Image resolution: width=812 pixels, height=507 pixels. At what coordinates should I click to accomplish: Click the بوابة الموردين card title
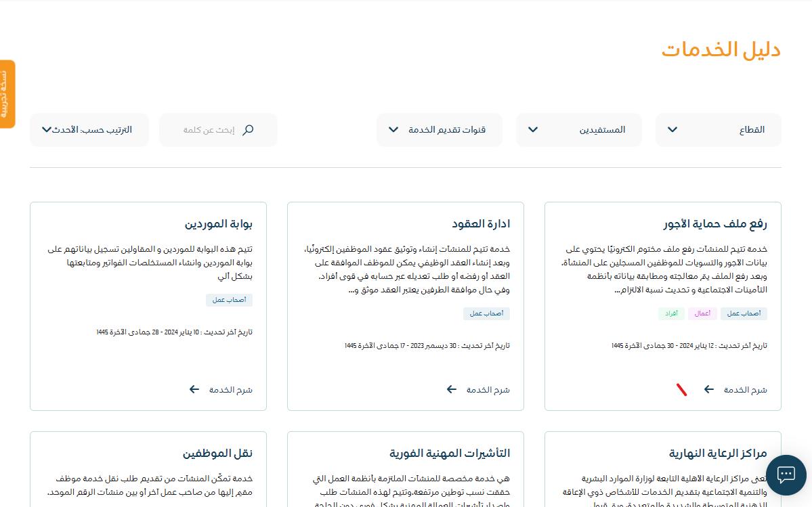click(219, 224)
